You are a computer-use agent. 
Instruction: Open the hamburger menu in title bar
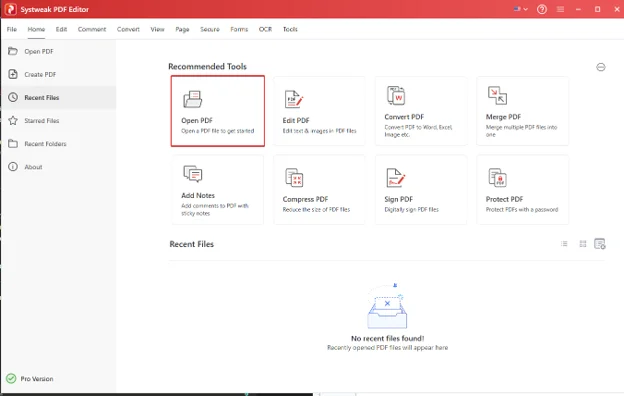[x=560, y=9]
